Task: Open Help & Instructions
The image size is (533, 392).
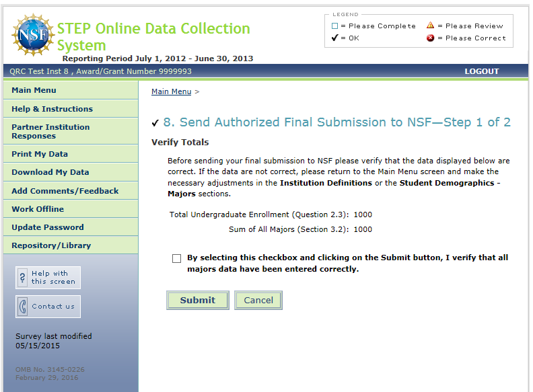Action: [x=71, y=109]
